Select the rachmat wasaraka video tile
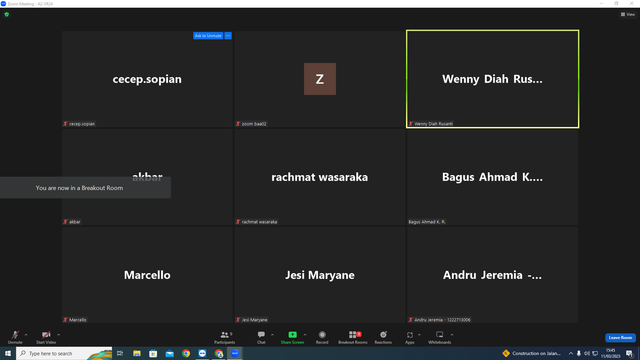Image resolution: width=640 pixels, height=360 pixels. [320, 177]
